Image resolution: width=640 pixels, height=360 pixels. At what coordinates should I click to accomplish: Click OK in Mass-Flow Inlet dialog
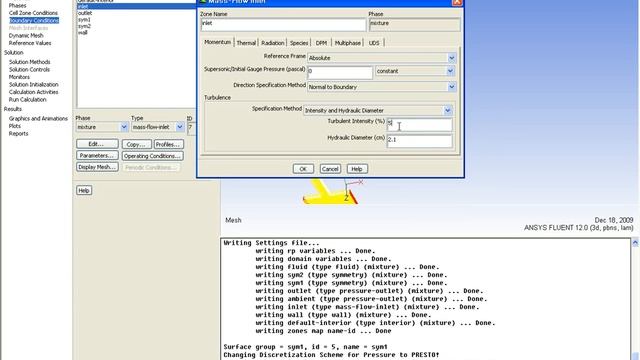coord(303,169)
